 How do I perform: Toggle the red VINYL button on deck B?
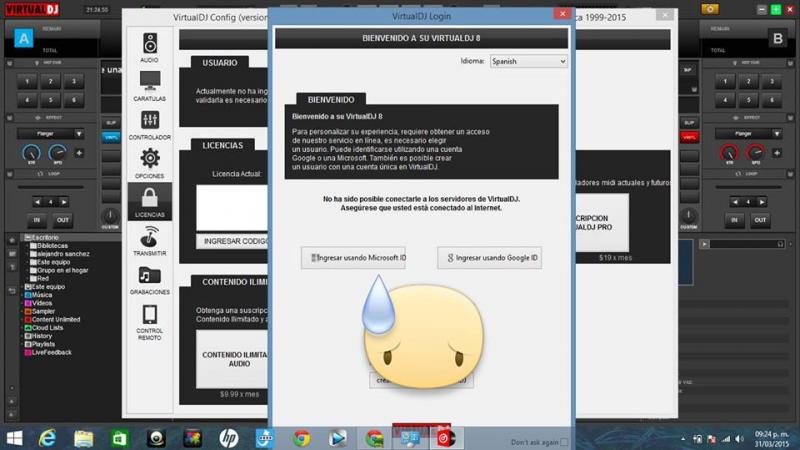pos(689,137)
